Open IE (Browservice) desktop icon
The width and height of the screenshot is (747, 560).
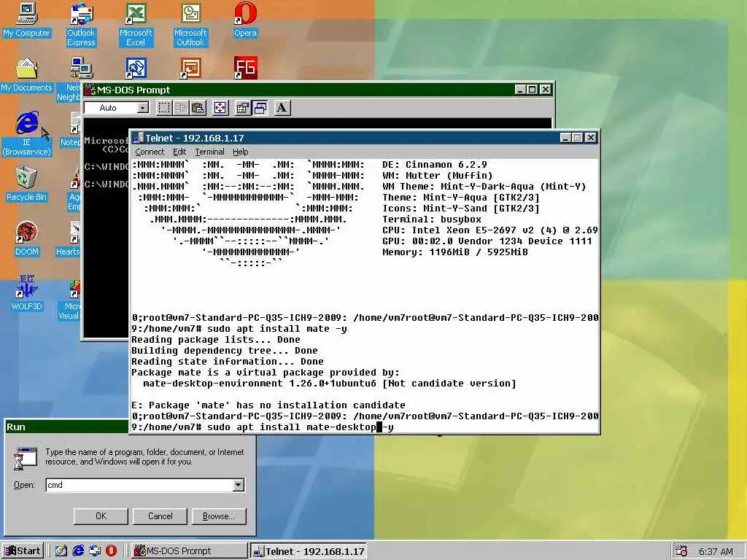[26, 134]
